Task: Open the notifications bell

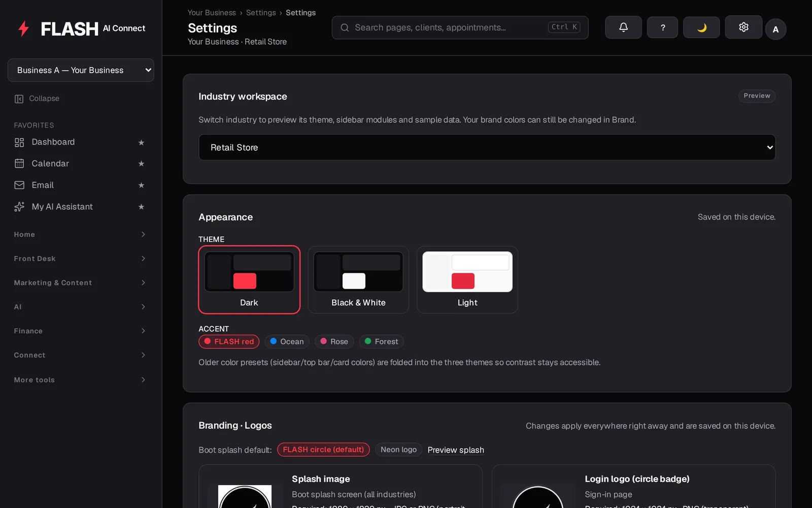Action: (623, 27)
